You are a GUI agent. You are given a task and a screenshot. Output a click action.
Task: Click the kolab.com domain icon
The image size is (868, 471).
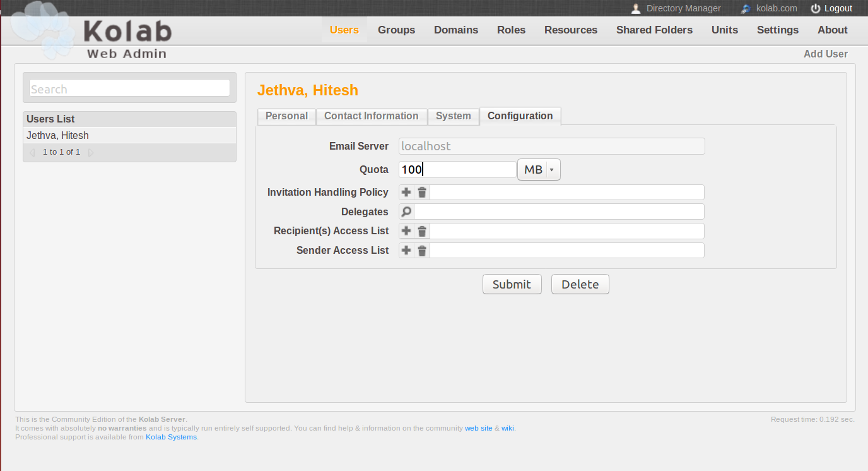(746, 9)
